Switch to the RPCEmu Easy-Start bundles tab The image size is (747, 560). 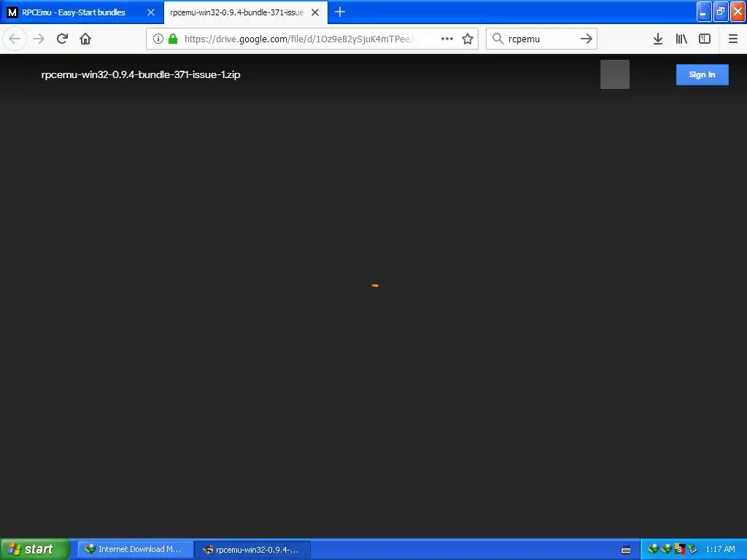point(82,12)
